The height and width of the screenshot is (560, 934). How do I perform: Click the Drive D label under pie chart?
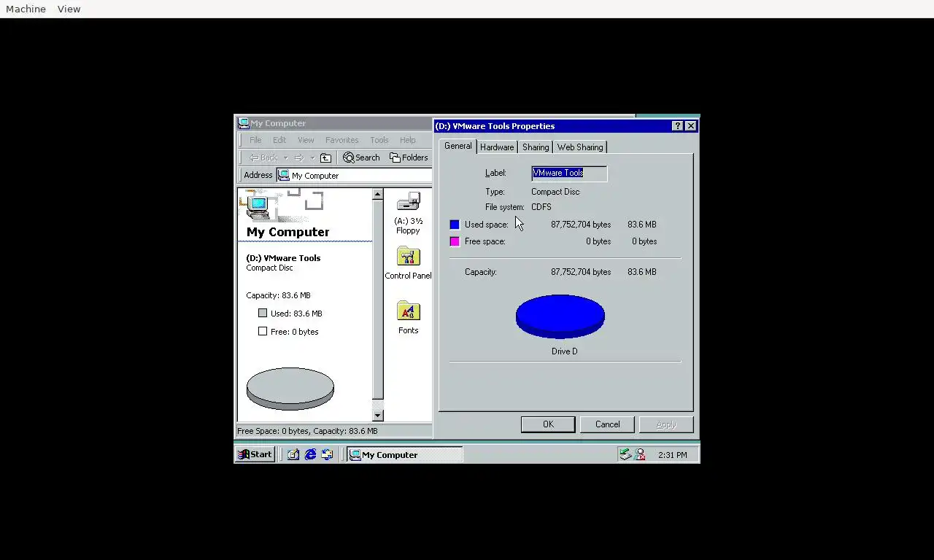click(x=564, y=351)
